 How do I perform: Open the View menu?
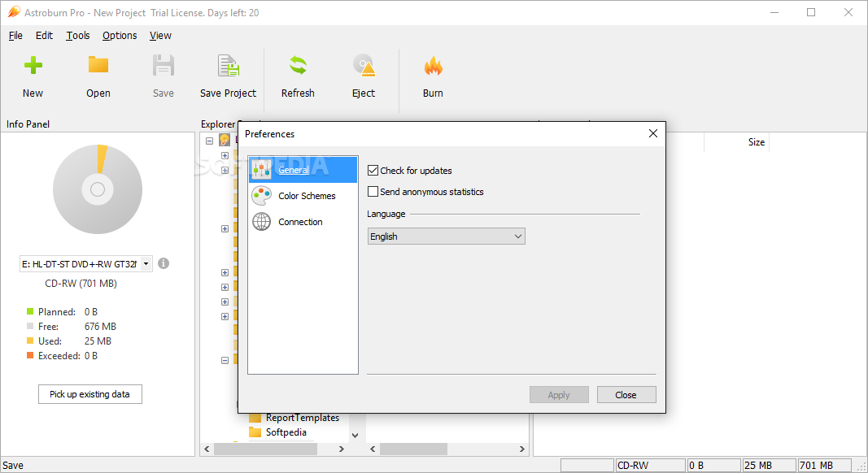tap(160, 36)
